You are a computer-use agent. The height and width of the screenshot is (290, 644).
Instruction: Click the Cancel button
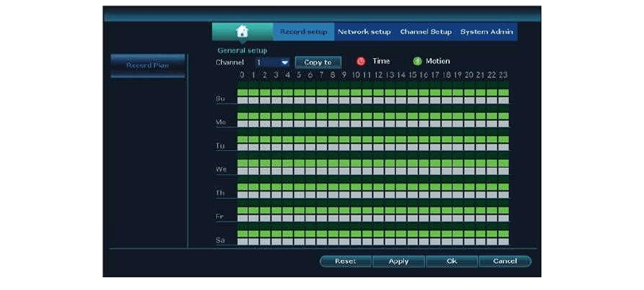pyautogui.click(x=505, y=261)
